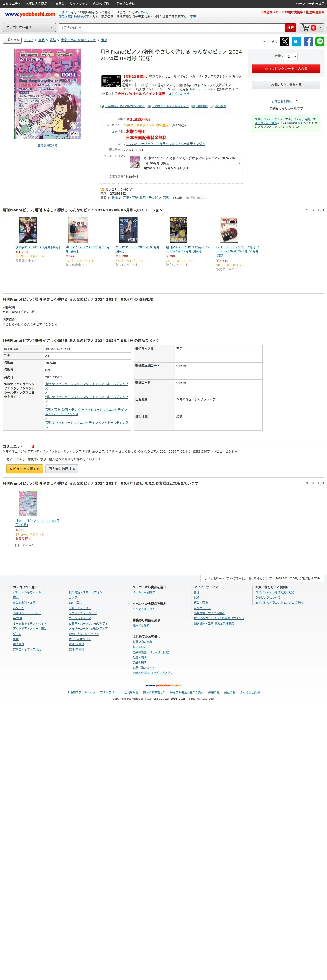Click footer よくあるご質問 link
The width and height of the screenshot is (327, 980).
250,692
